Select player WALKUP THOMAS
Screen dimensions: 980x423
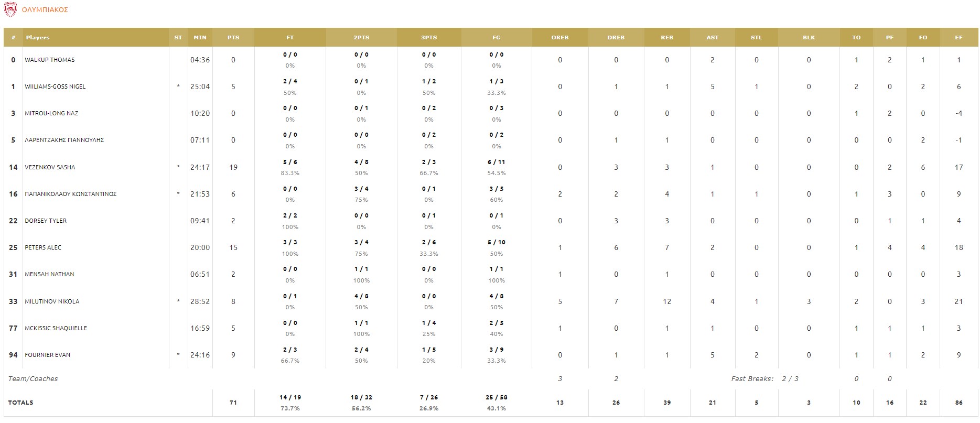(x=50, y=60)
